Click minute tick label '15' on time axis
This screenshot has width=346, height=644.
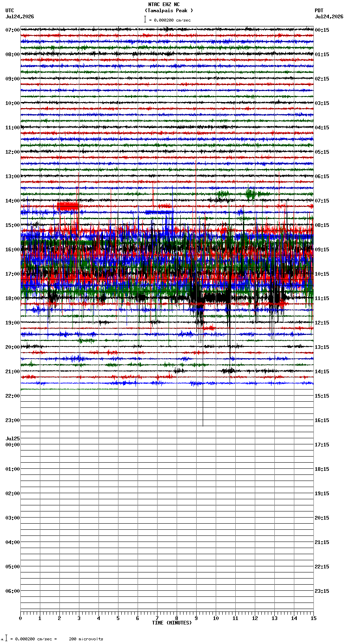coord(313,618)
